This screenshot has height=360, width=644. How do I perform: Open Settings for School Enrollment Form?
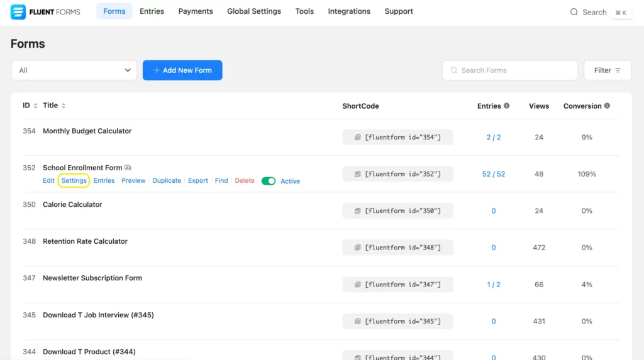[x=74, y=180]
